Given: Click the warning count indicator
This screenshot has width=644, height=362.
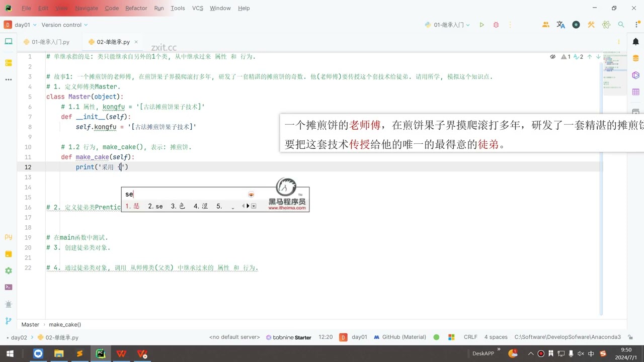Looking at the screenshot, I should (566, 57).
